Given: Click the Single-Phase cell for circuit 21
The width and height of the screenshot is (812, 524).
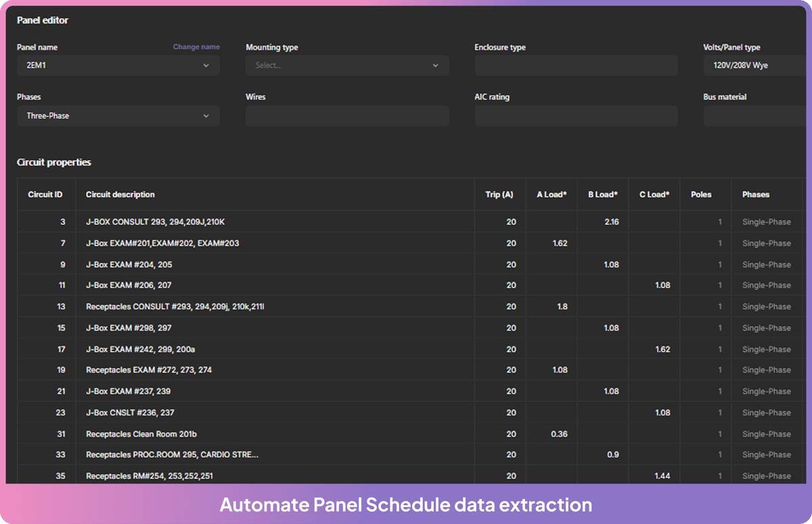Looking at the screenshot, I should coord(766,391).
